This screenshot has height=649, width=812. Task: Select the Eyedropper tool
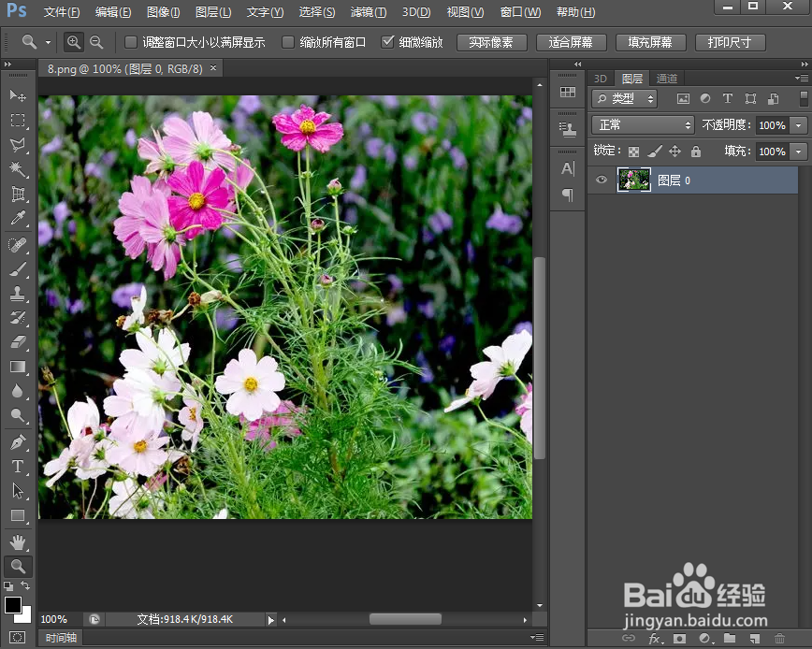pos(18,218)
